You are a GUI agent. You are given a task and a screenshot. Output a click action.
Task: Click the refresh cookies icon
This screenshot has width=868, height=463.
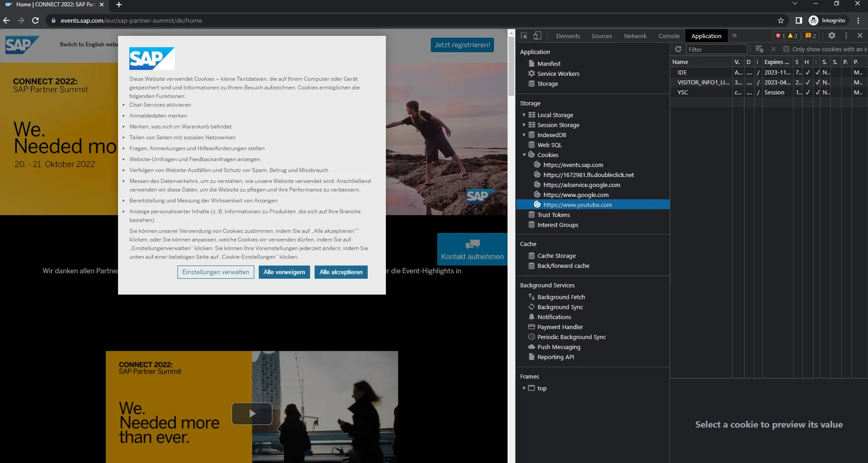(678, 49)
